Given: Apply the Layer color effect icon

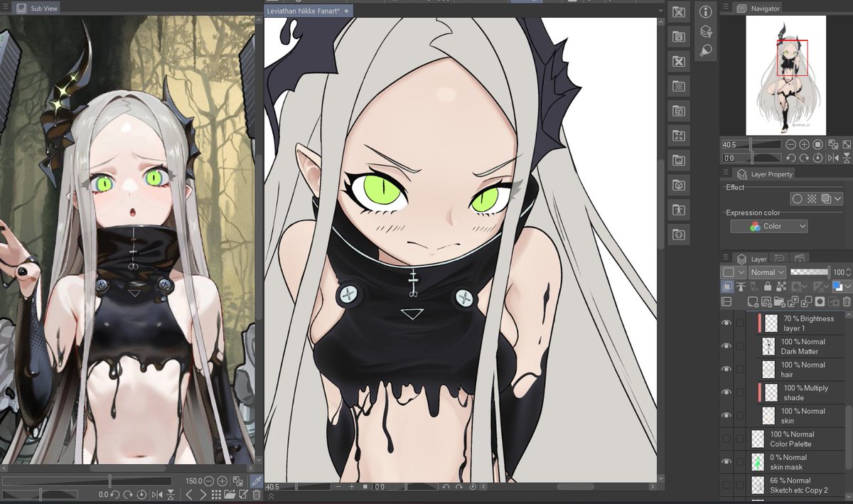Looking at the screenshot, I should coord(826,199).
